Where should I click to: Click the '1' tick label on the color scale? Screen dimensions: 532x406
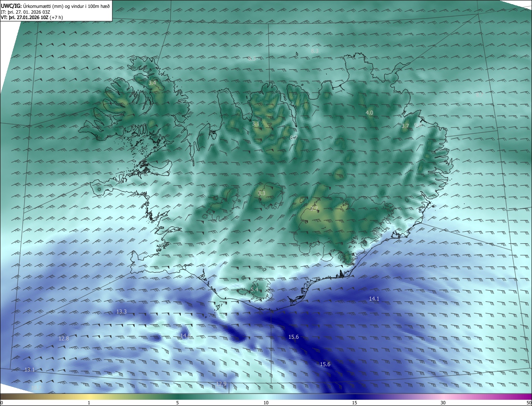coord(89,403)
